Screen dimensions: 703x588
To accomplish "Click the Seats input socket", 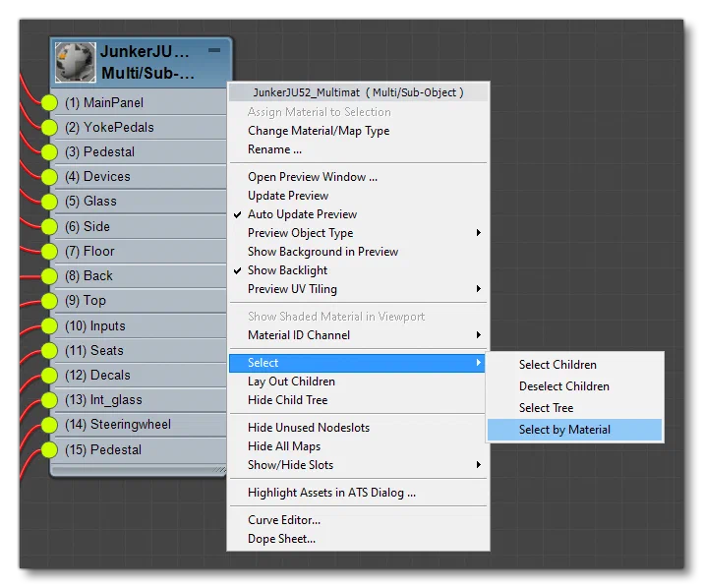I will point(49,351).
